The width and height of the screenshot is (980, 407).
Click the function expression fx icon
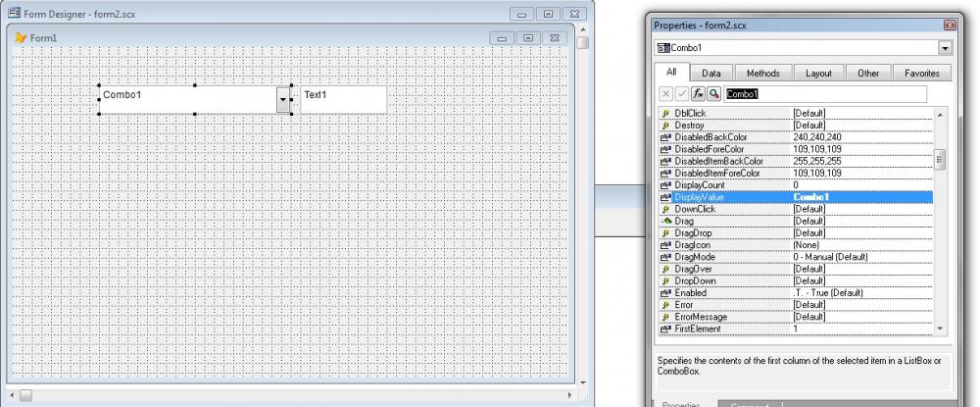pyautogui.click(x=698, y=94)
